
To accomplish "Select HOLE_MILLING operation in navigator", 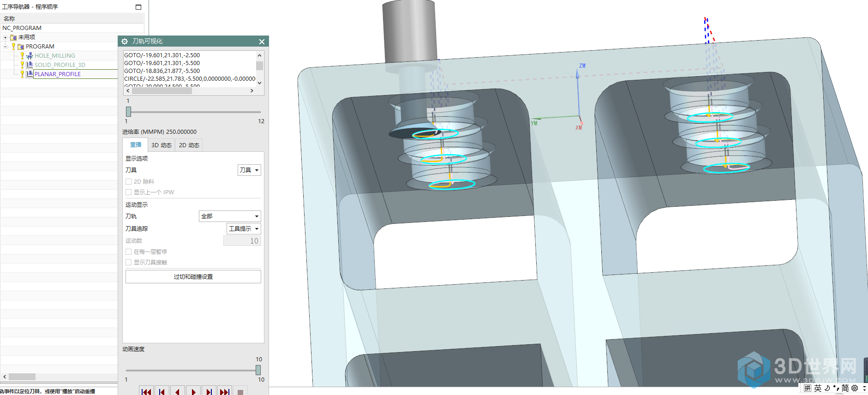I will tap(55, 56).
